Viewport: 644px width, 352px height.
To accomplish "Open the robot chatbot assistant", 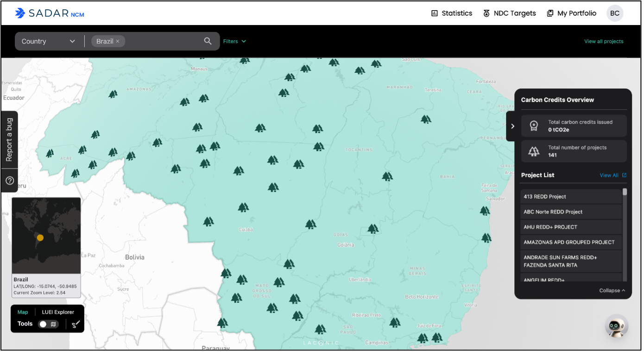I will pos(617,326).
